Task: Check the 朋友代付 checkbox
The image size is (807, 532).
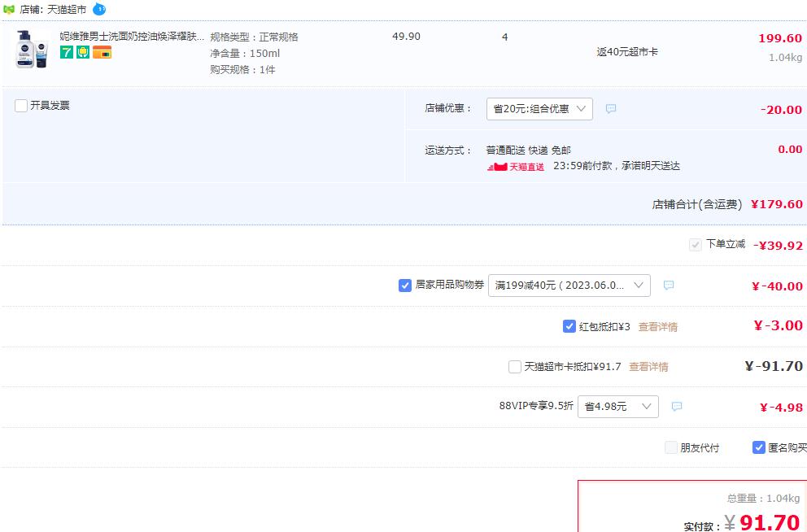Action: click(670, 447)
